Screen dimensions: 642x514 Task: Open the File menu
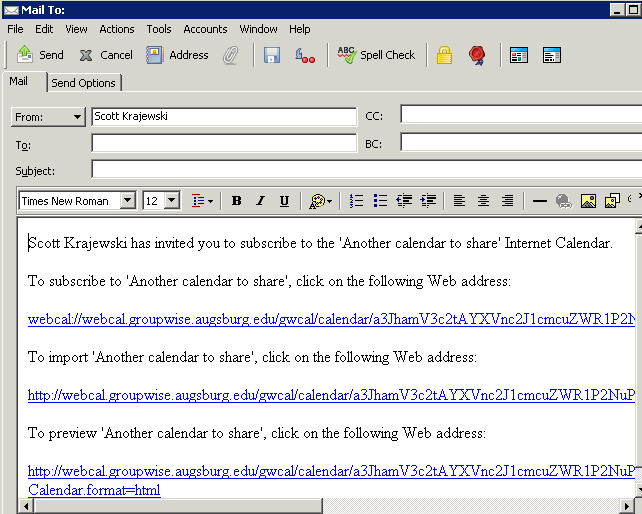coord(15,29)
